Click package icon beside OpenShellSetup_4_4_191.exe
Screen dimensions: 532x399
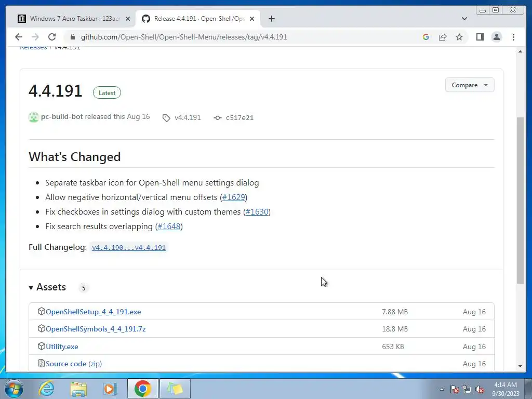click(x=42, y=311)
